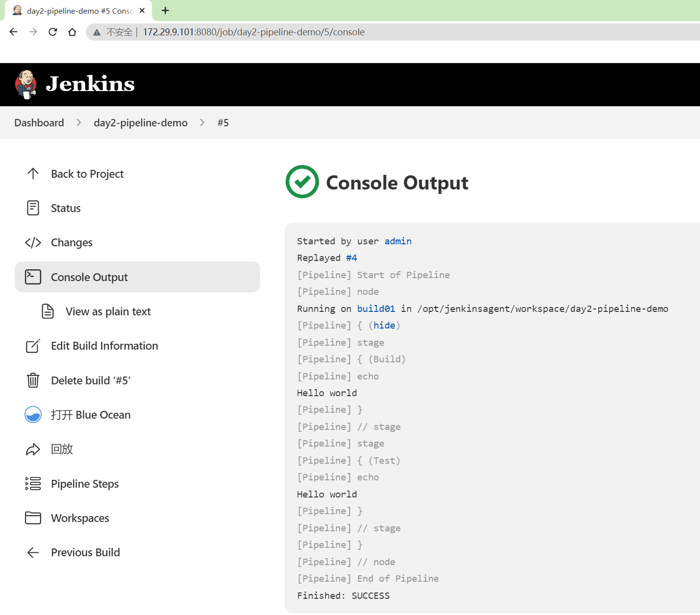Screen dimensions: 700x615
Task: Click the '[Pipeline] // node' line
Action: [346, 562]
